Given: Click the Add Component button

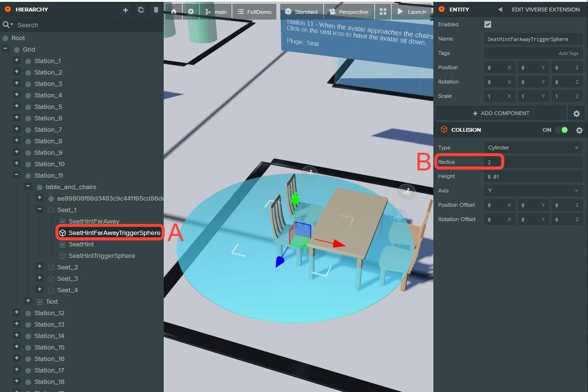Looking at the screenshot, I should coord(501,113).
